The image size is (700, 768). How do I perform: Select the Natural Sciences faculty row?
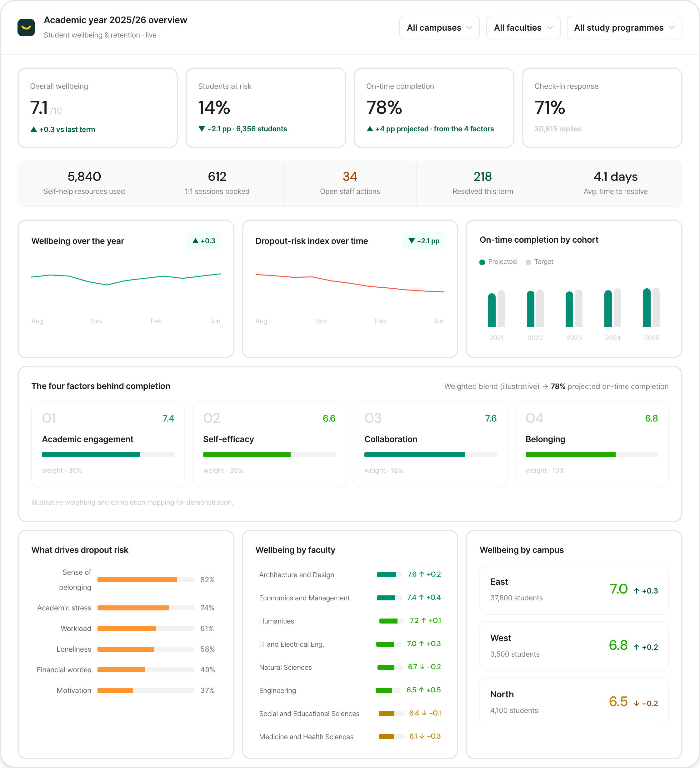pyautogui.click(x=350, y=667)
